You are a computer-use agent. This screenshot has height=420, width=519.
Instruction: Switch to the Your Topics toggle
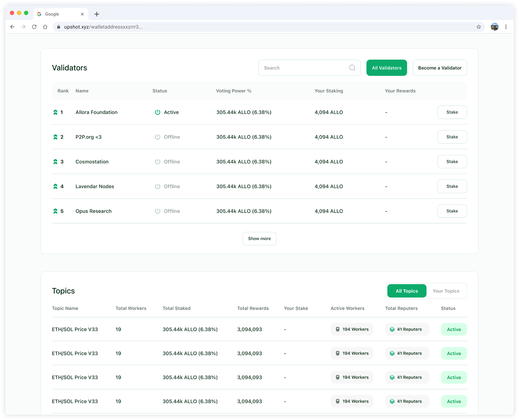(446, 291)
